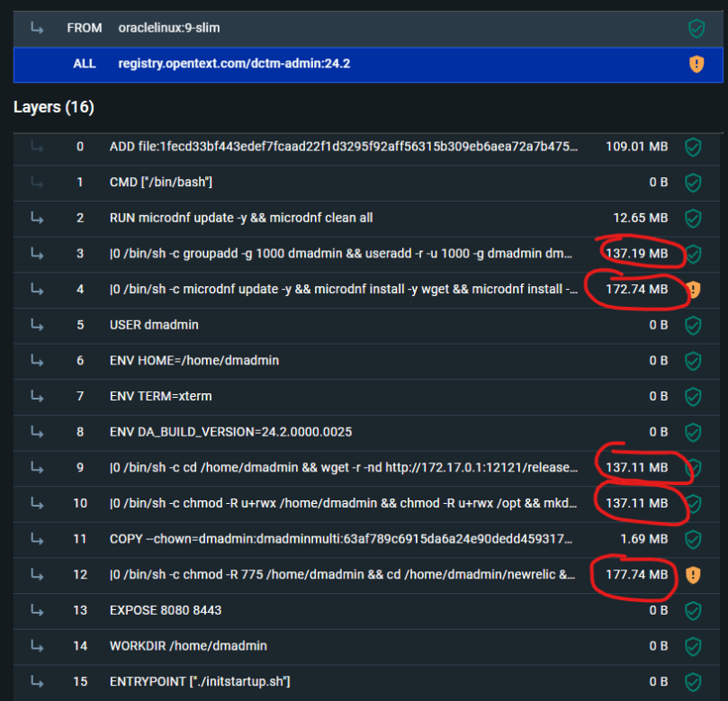Click the green shield on layer 10 chmod
This screenshot has height=701, width=728.
(x=694, y=504)
